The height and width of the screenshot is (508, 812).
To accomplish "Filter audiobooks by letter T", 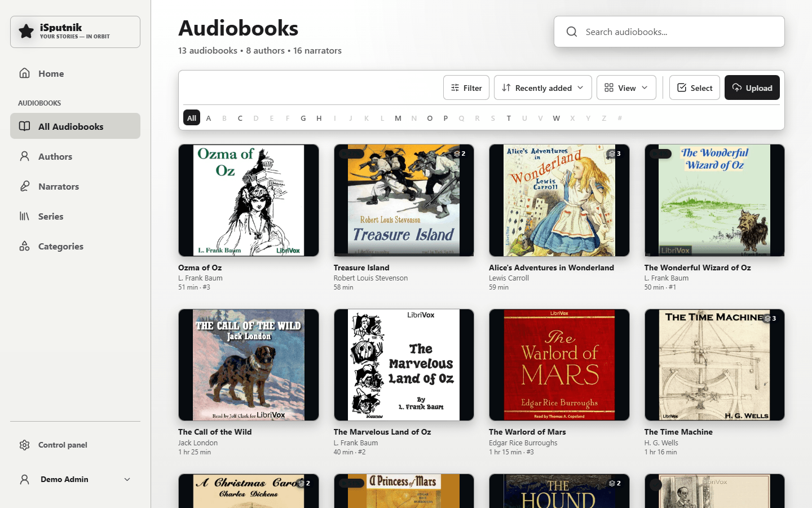I will pyautogui.click(x=509, y=118).
